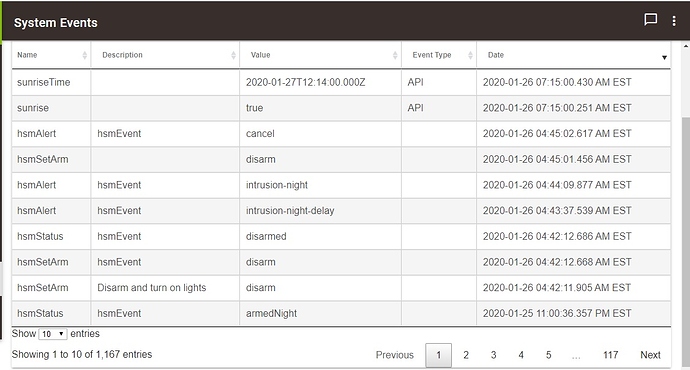This screenshot has height=370, width=690.
Task: Click hsmSetArm in the 04:45:01 row
Action: [x=42, y=159]
